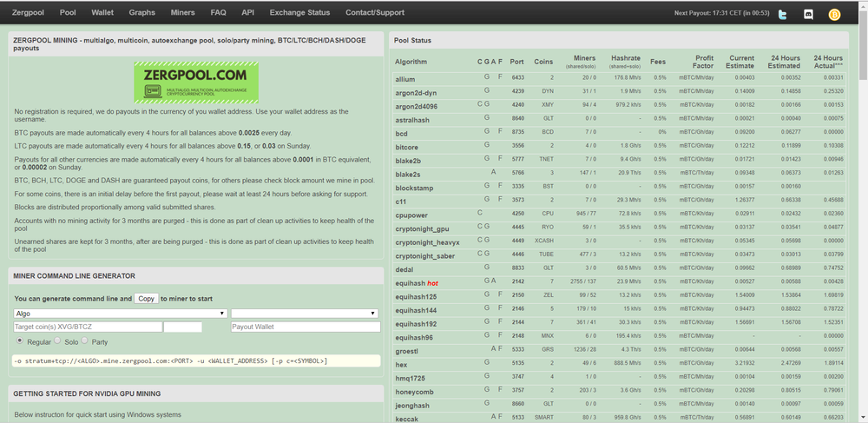Click the 24 Hours Actual column header

(x=828, y=62)
